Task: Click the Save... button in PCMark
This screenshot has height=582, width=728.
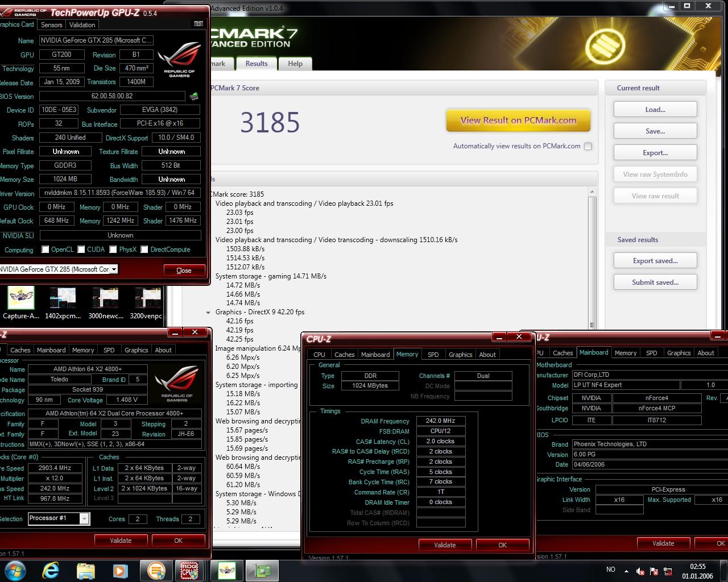Action: click(655, 131)
